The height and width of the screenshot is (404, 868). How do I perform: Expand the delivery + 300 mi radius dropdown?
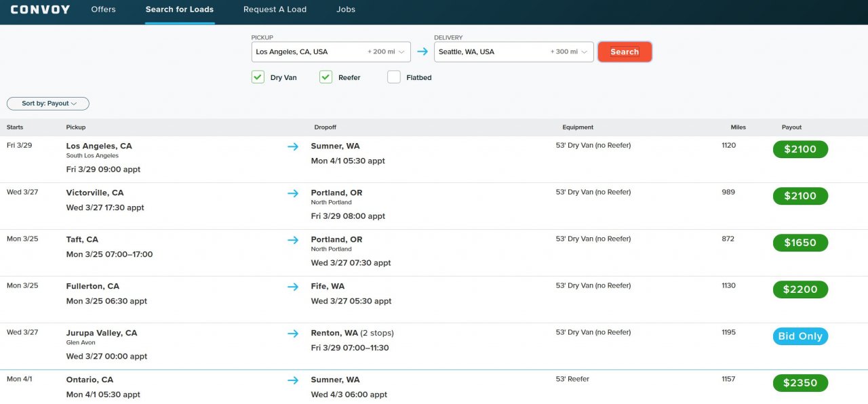(569, 52)
